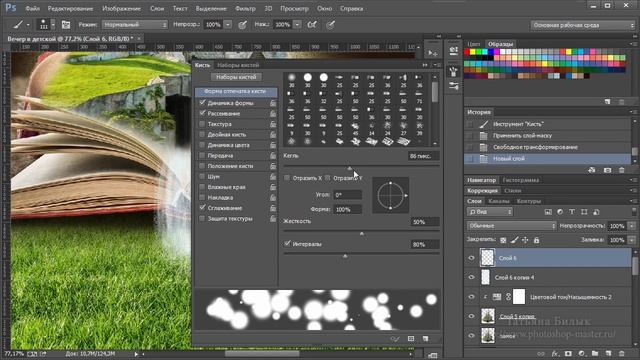Switch to Наборы кистей tab

pos(238,65)
